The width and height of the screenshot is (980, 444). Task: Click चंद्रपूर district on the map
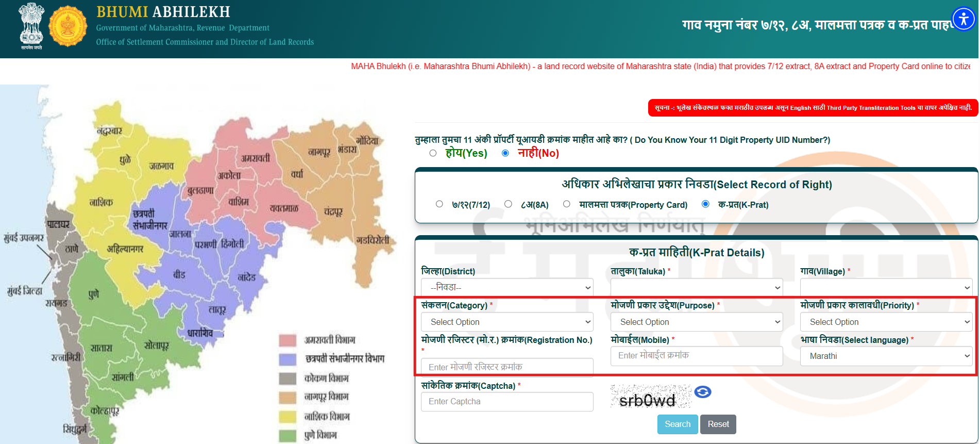pos(333,211)
